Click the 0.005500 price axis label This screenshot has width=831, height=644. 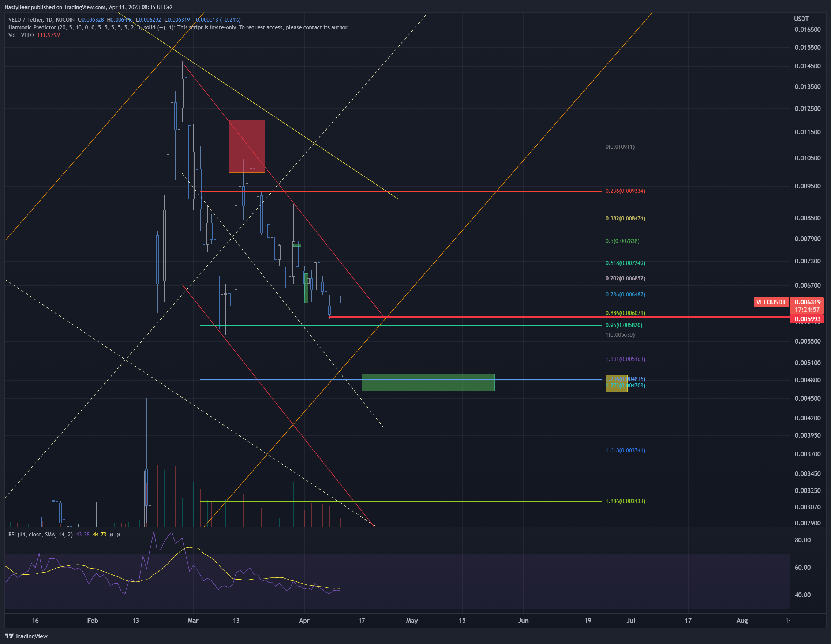coord(808,342)
